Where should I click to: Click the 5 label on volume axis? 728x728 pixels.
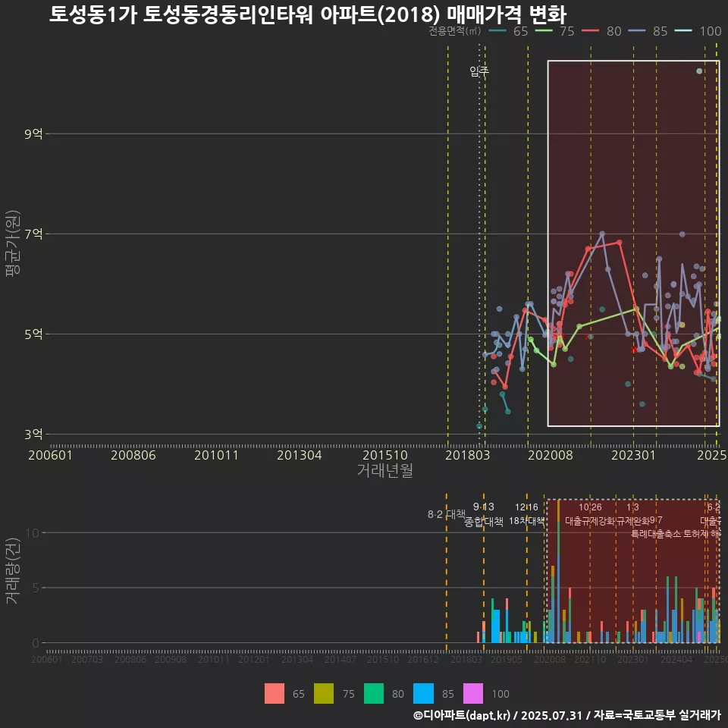tap(36, 588)
